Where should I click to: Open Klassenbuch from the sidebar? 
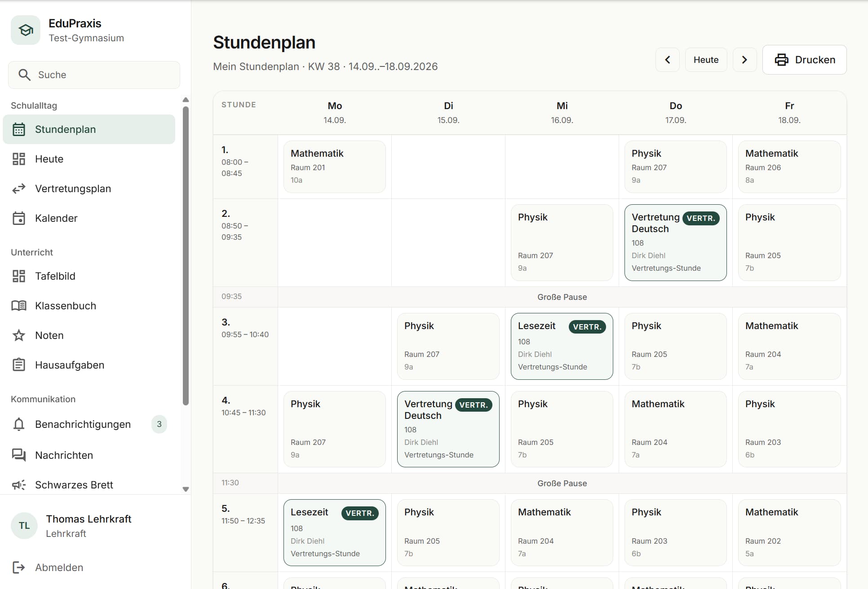pyautogui.click(x=89, y=306)
